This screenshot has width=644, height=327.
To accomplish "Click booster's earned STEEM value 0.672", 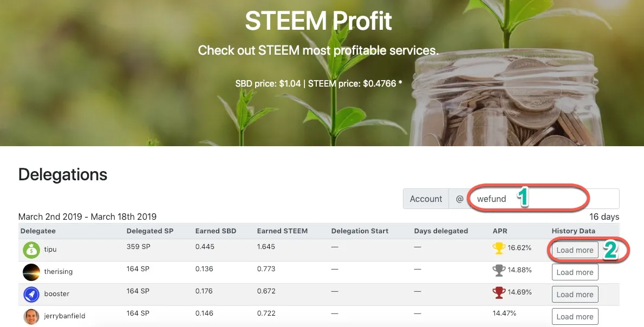I will point(266,291).
